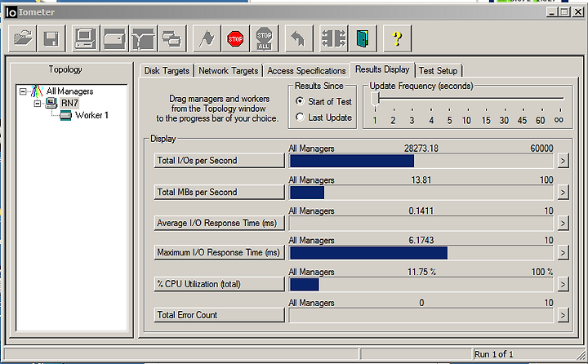Click the 13.81 MBs value

421,180
